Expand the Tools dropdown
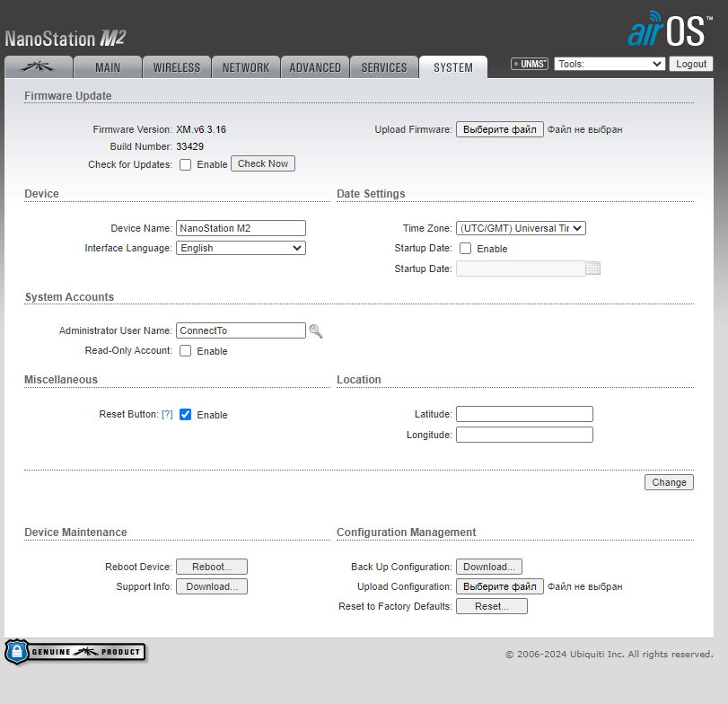728x704 pixels. click(x=610, y=64)
